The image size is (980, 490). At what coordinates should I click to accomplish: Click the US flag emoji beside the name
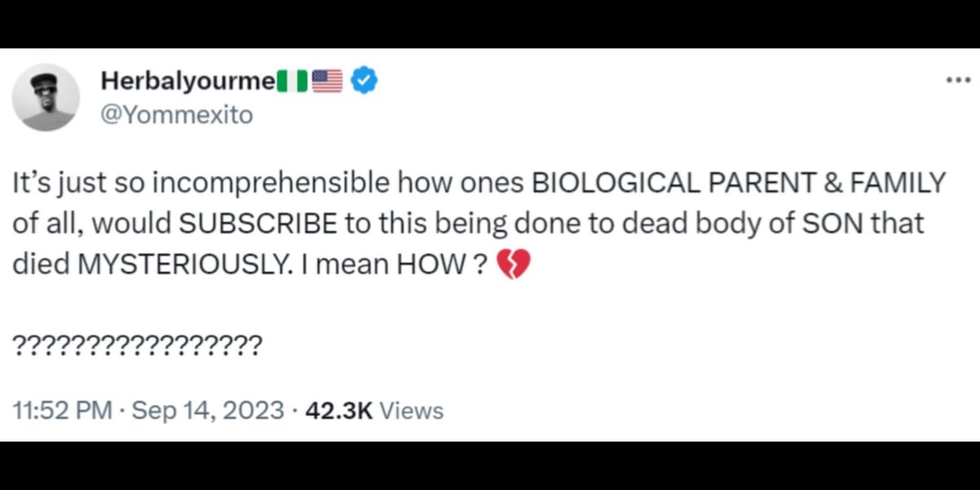[x=327, y=81]
